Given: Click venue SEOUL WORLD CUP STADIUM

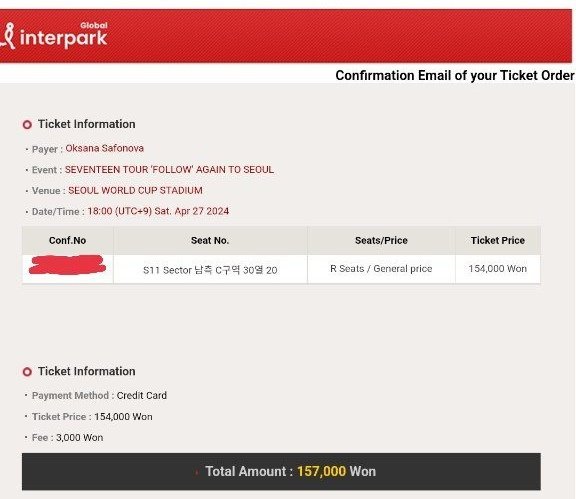Looking at the screenshot, I should (135, 190).
